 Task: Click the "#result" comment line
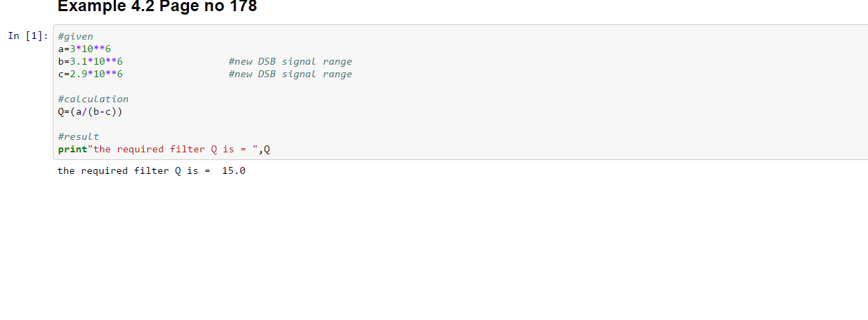(x=79, y=136)
